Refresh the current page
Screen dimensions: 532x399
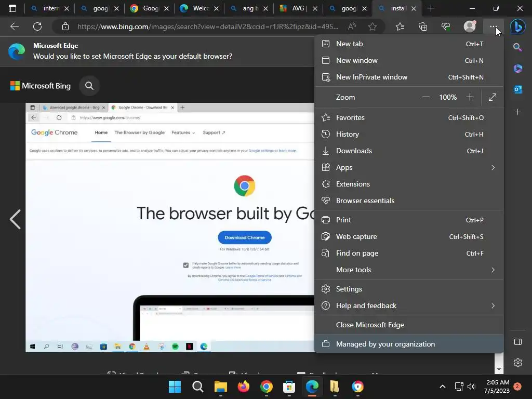(37, 26)
